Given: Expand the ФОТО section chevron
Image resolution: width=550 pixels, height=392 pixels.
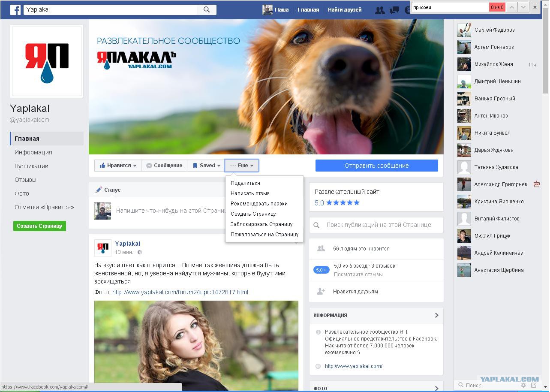Looking at the screenshot, I should [x=436, y=388].
